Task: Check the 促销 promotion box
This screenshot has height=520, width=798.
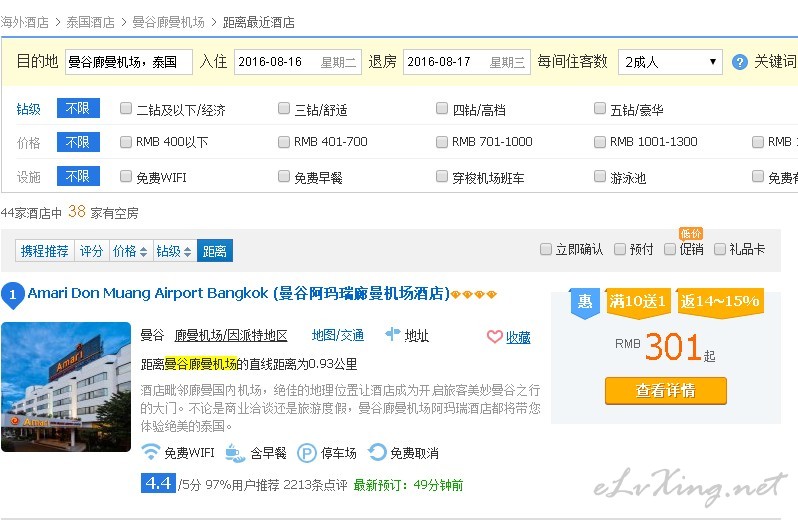Action: [670, 249]
